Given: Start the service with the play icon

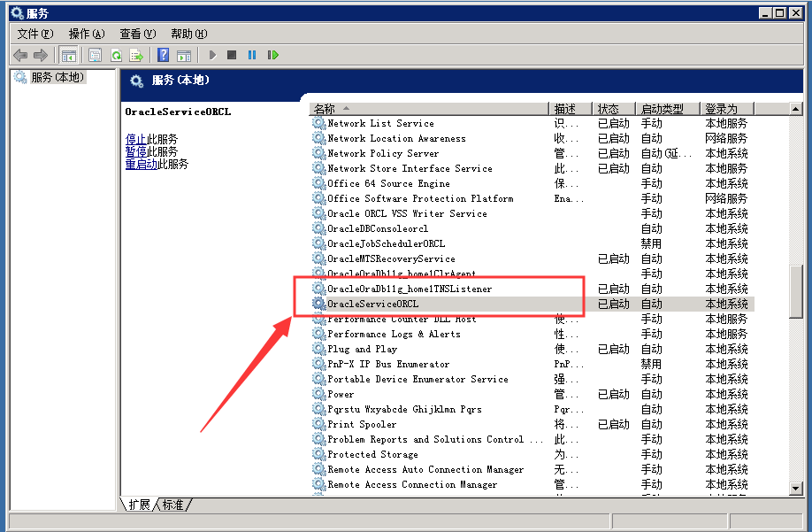Looking at the screenshot, I should coord(212,55).
